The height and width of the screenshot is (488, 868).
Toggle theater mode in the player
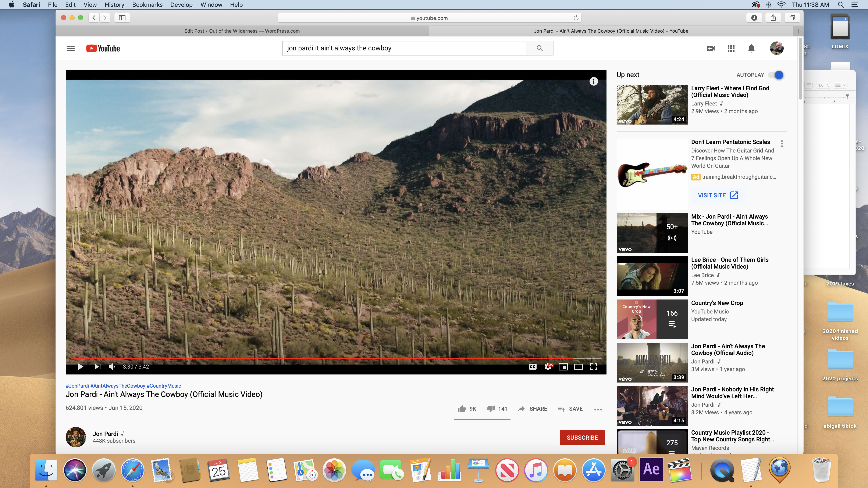578,367
